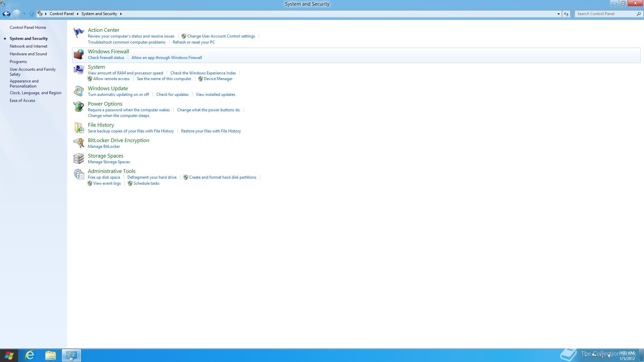The image size is (644, 362).
Task: Click the BitLocker Drive Encryption key icon
Action: (x=78, y=143)
